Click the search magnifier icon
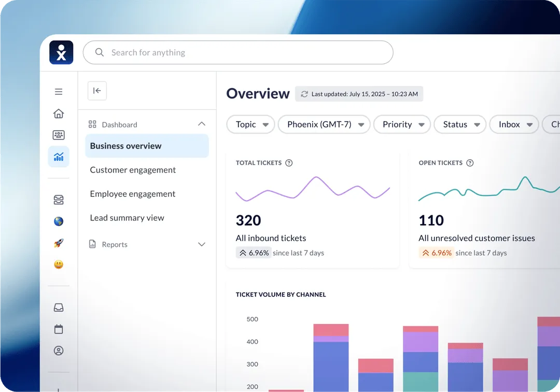 click(x=99, y=52)
